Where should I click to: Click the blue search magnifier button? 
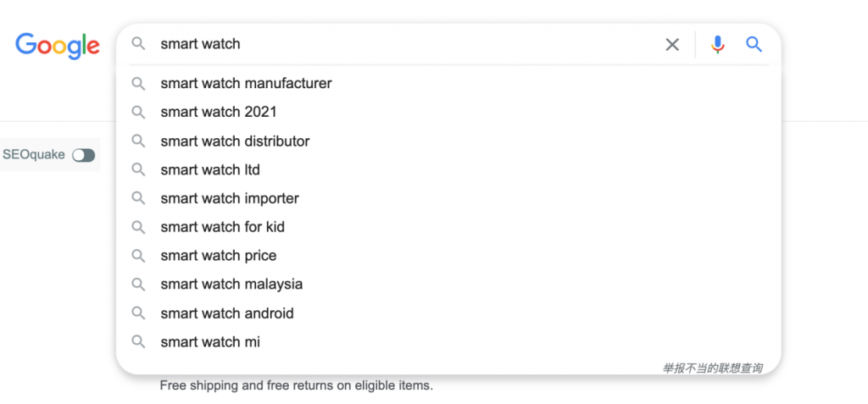click(x=754, y=44)
